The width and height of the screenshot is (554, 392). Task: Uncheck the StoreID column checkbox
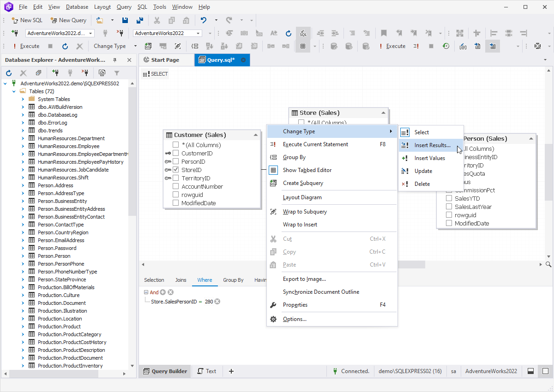[x=175, y=170]
